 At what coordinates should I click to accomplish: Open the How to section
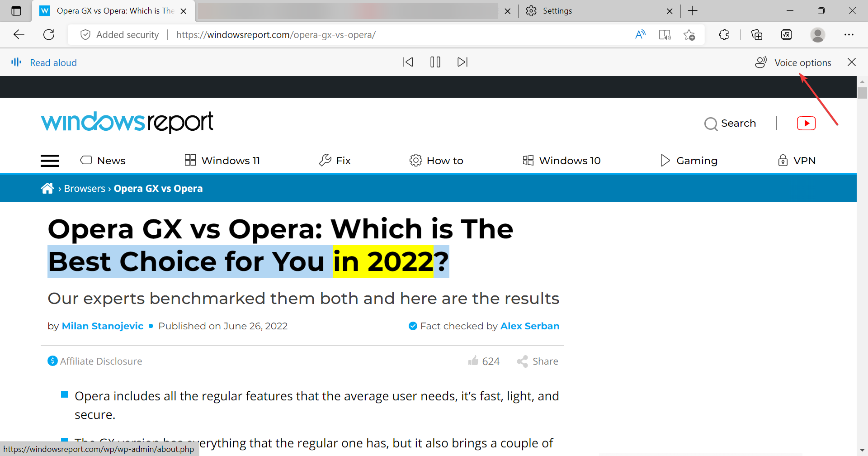point(436,161)
